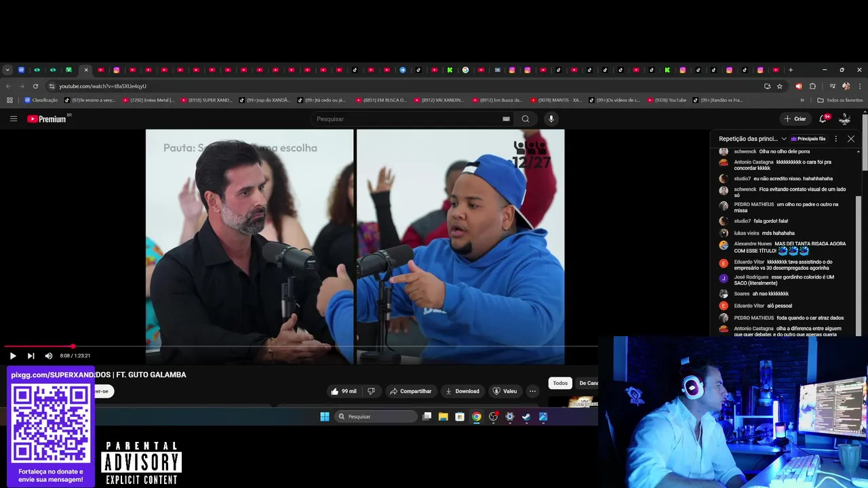The image size is (868, 488).
Task: Select José Rodrigues' chat message
Action: 783,280
